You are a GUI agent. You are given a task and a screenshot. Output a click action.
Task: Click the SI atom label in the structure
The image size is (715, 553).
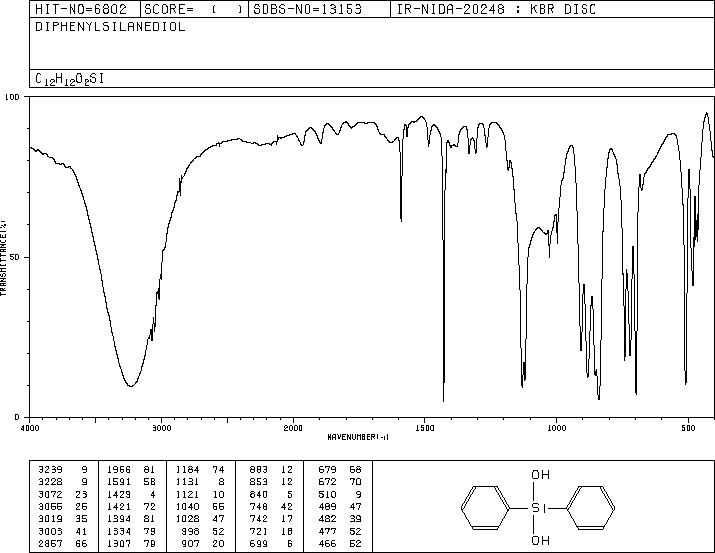[538, 508]
